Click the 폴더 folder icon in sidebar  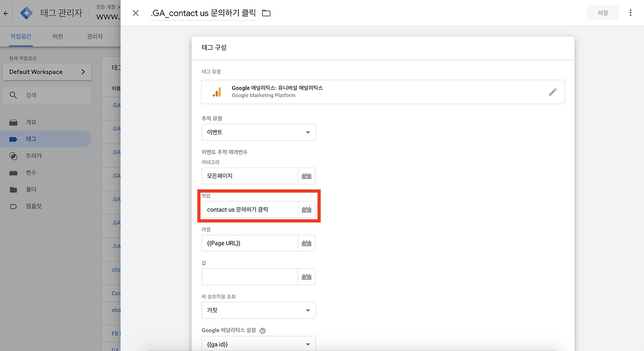point(14,190)
